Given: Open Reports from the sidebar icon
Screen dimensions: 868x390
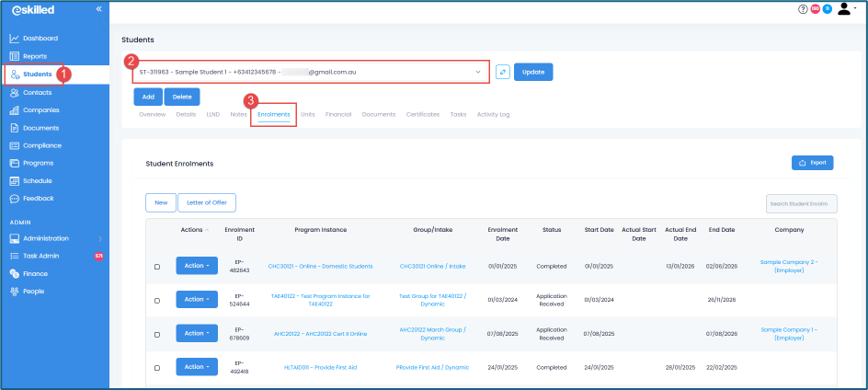Looking at the screenshot, I should pyautogui.click(x=15, y=56).
